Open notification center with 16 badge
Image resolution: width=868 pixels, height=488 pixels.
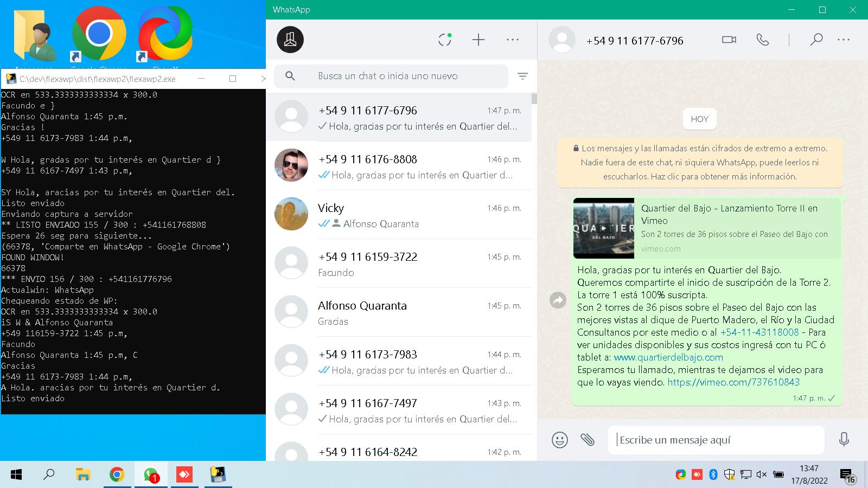pos(848,476)
